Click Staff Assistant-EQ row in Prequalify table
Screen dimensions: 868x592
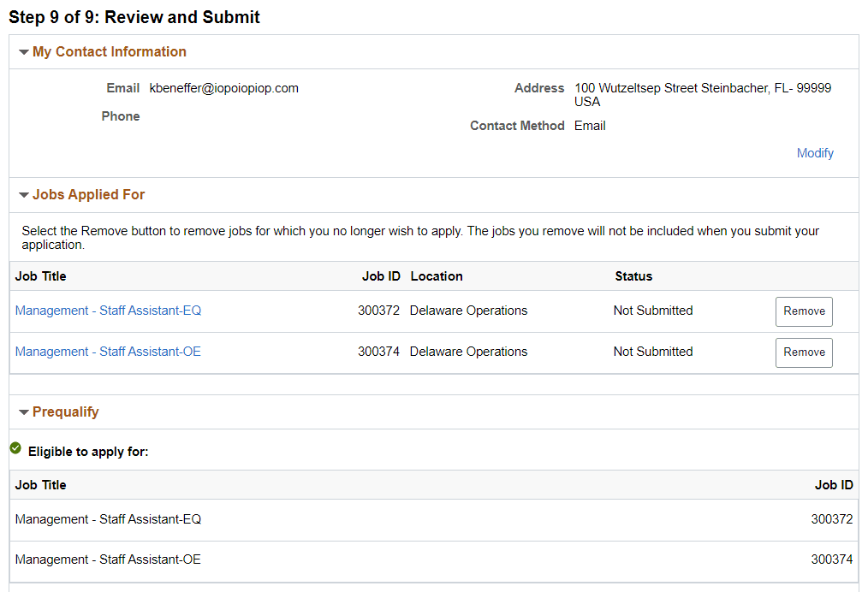108,519
